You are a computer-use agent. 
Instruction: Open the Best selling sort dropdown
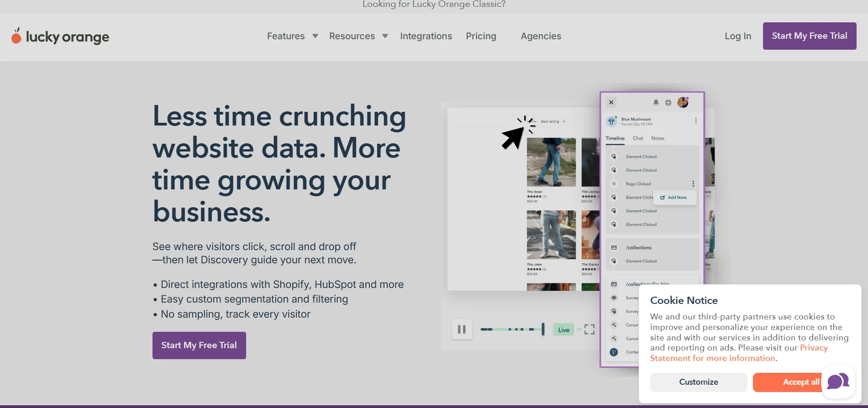[x=552, y=122]
